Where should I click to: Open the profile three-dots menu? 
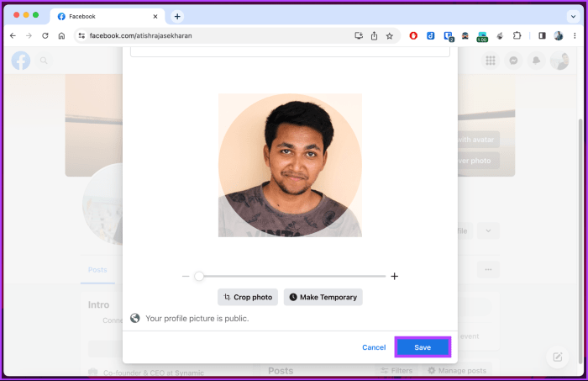coord(488,269)
